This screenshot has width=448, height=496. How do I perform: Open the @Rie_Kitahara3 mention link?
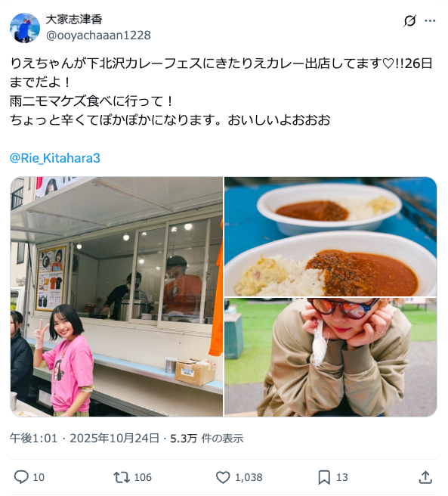[55, 158]
